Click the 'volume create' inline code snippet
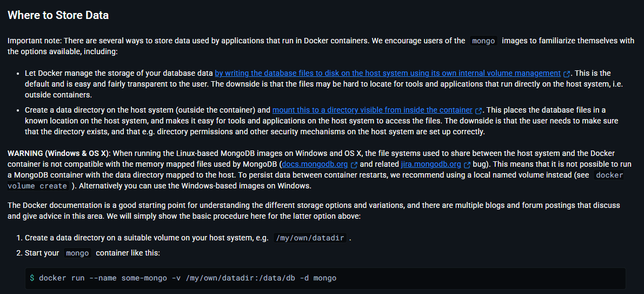The width and height of the screenshot is (644, 294). pos(38,186)
